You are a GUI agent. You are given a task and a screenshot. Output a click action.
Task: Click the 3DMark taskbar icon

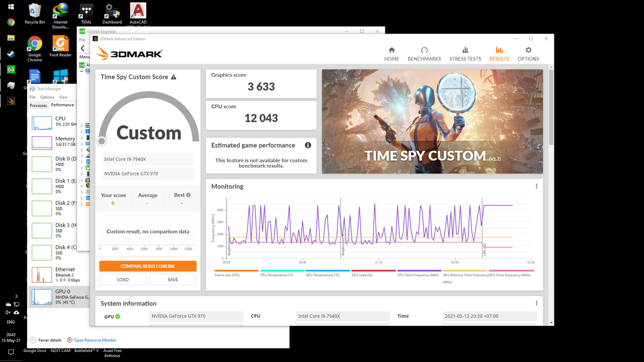(x=11, y=101)
